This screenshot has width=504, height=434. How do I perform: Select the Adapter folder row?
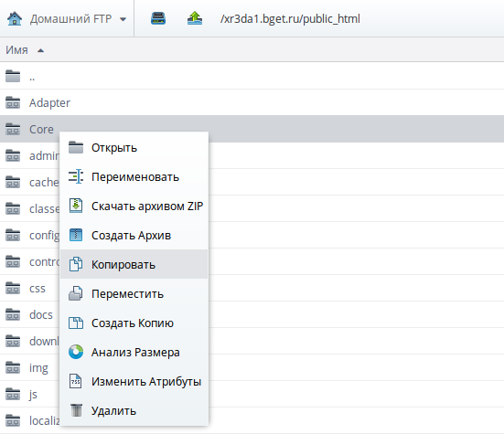tap(252, 102)
